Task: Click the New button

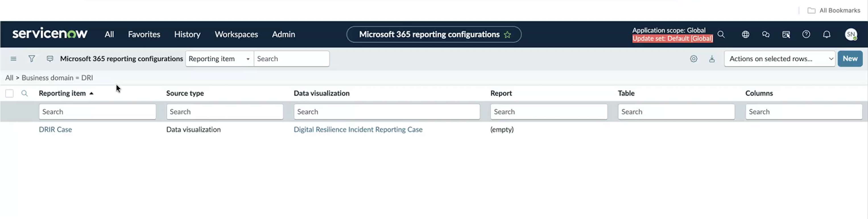Action: (x=850, y=59)
